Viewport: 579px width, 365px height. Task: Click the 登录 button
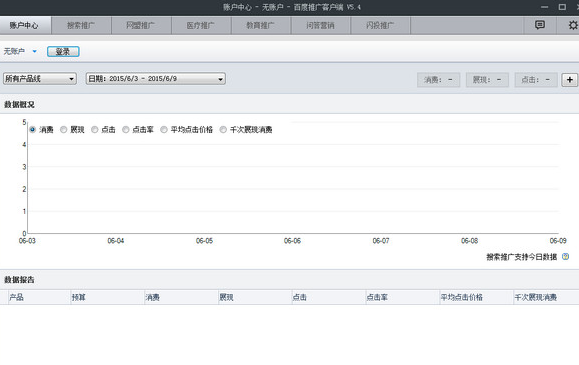[63, 52]
